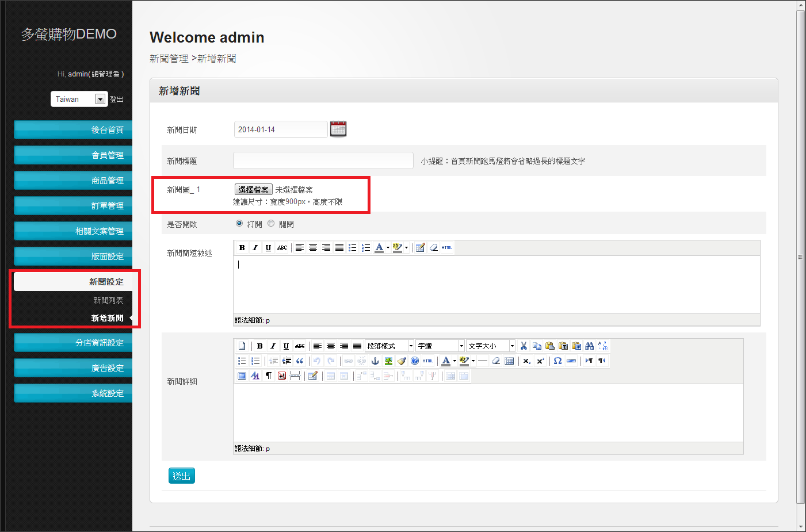Expand the 段落樣式 paragraph style dropdown

pos(411,346)
